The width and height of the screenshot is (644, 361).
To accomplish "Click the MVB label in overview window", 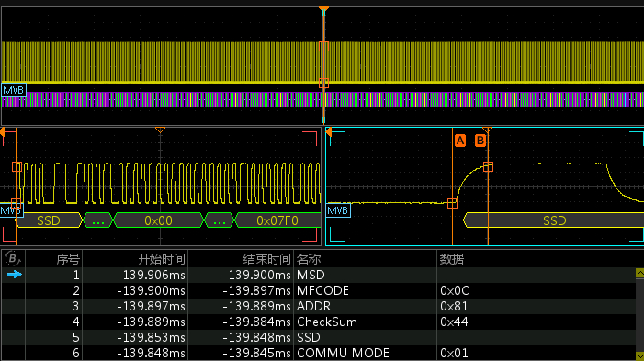I will point(14,90).
